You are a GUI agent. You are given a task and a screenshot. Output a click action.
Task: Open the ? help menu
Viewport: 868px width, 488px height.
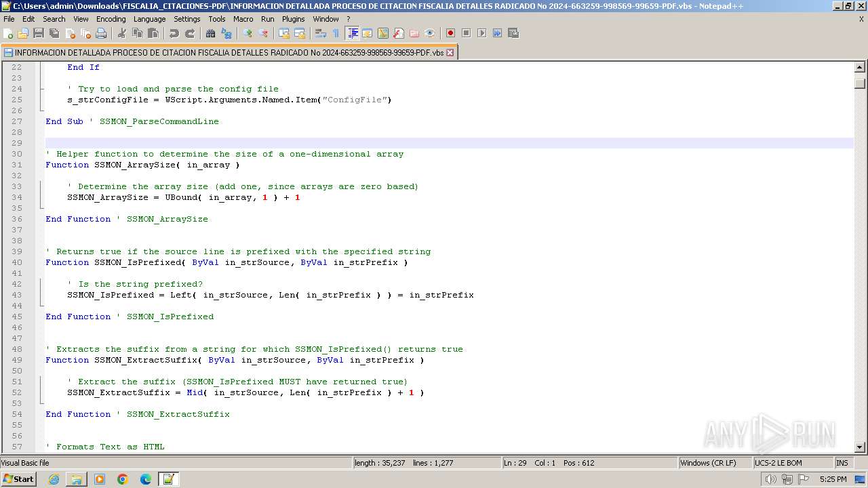(x=349, y=19)
